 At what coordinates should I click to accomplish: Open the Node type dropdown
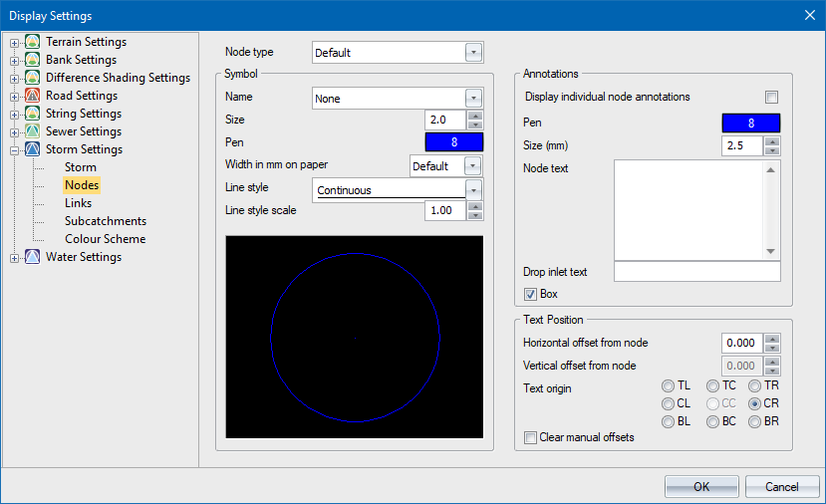[474, 52]
